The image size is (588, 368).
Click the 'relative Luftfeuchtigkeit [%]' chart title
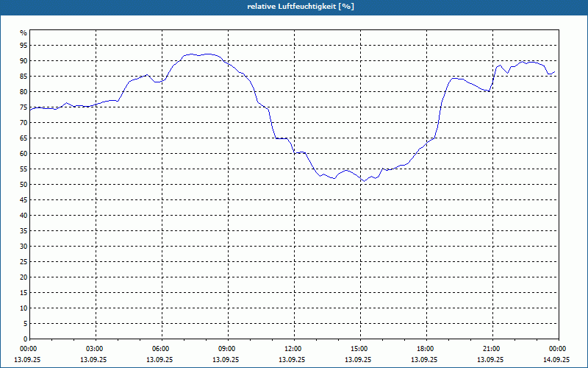301,7
